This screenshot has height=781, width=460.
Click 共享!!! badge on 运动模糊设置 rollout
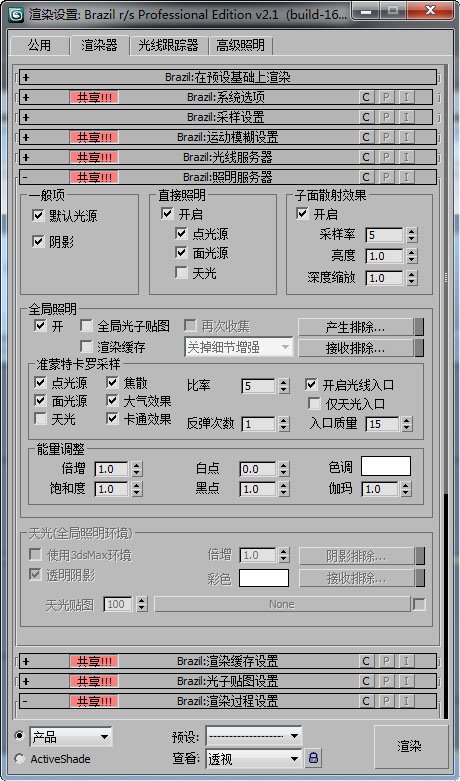pyautogui.click(x=94, y=137)
